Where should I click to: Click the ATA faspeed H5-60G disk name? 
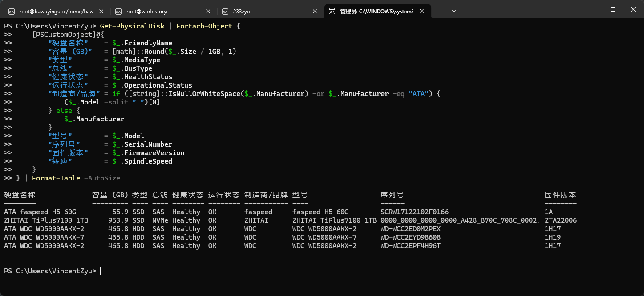pyautogui.click(x=40, y=212)
